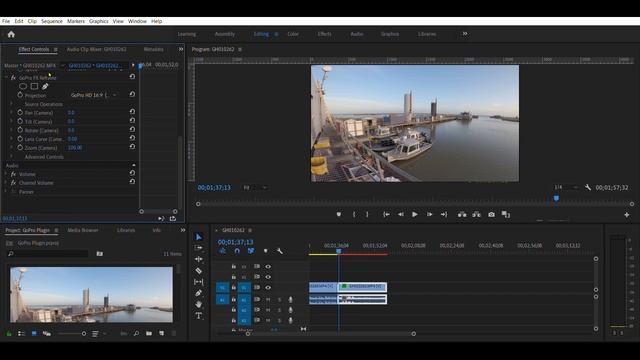The image size is (640, 360).
Task: Open the Fit zoom level dropdown
Action: point(255,188)
